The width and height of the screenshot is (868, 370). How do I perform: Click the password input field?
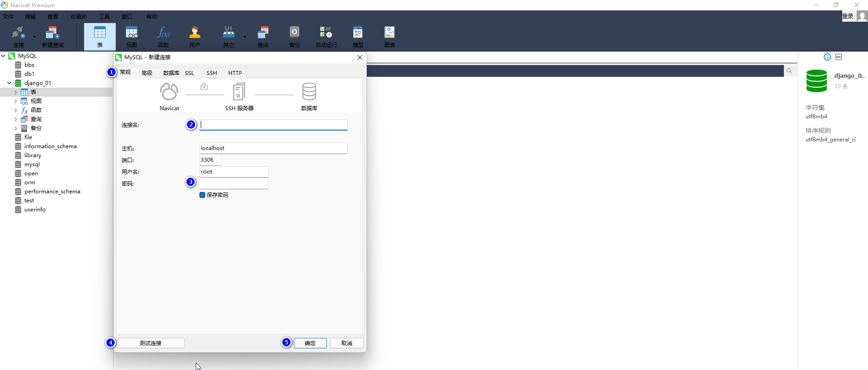[x=234, y=183]
